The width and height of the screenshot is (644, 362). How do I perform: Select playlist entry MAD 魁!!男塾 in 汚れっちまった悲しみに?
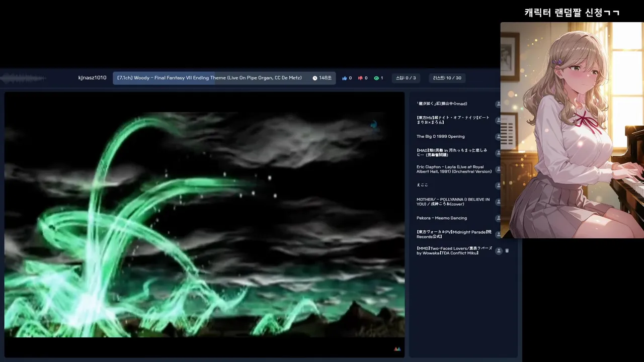pyautogui.click(x=453, y=153)
